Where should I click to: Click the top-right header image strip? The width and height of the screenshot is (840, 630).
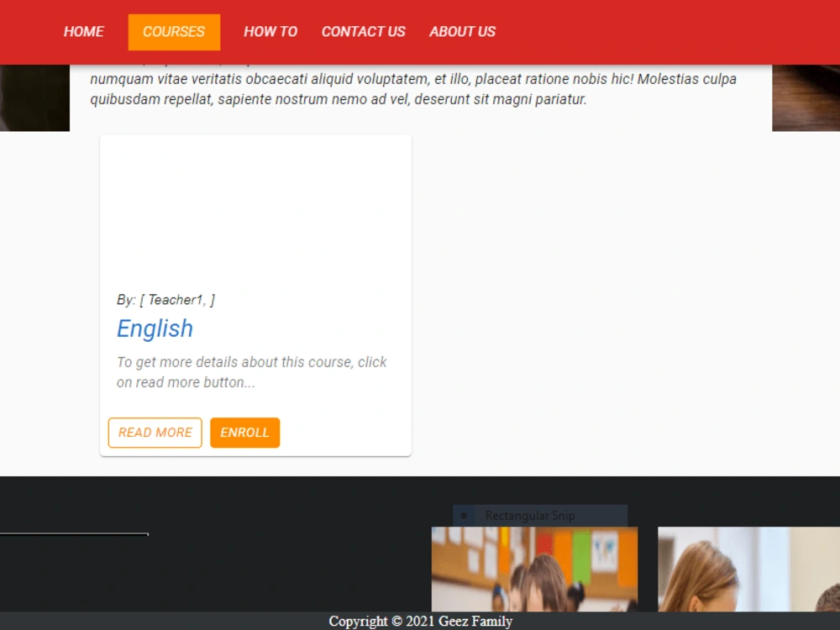(805, 97)
